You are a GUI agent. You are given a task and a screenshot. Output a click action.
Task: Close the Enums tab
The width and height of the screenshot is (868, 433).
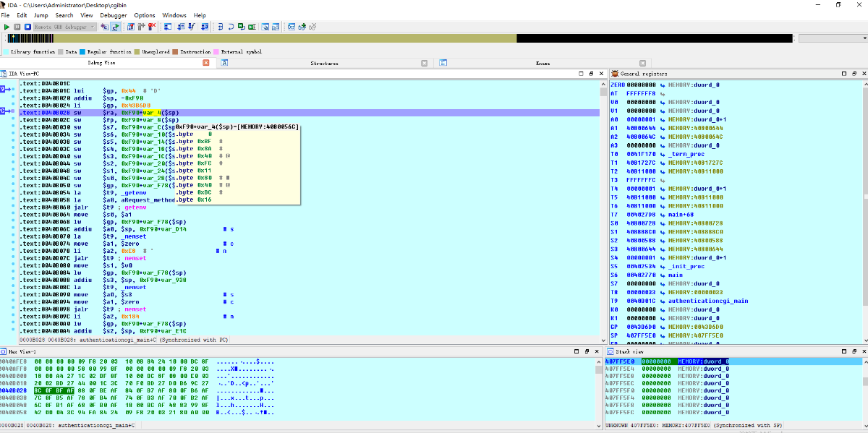pyautogui.click(x=642, y=63)
